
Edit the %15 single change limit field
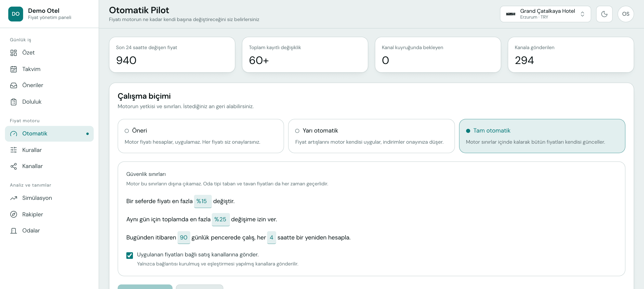click(x=203, y=201)
